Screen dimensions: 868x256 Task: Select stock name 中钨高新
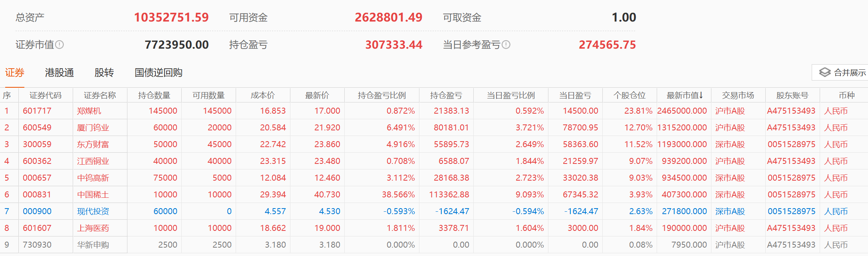[x=93, y=178]
